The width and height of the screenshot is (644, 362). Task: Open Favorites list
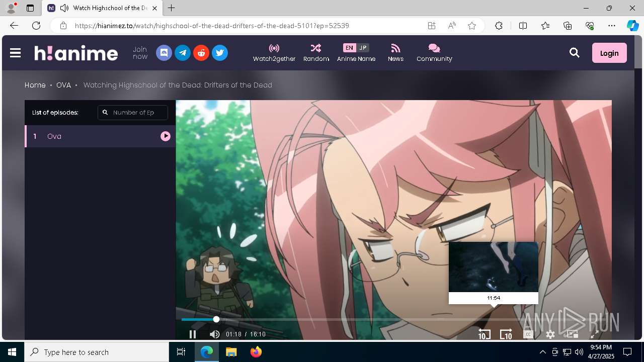pyautogui.click(x=545, y=26)
